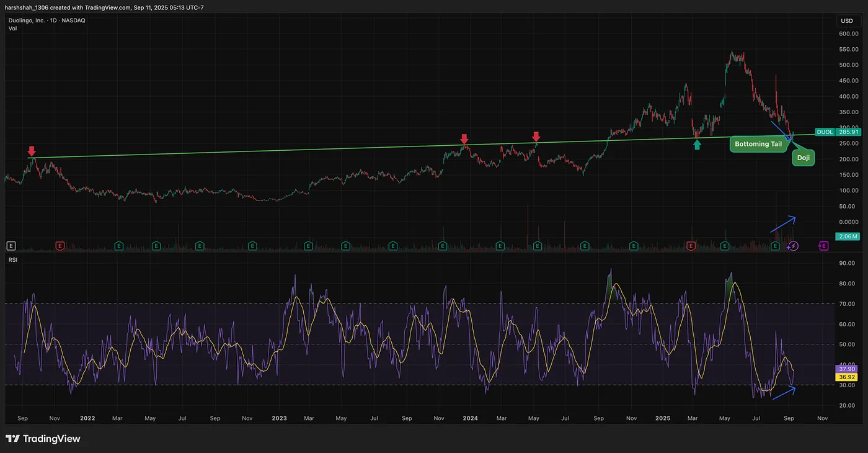Screen dimensions: 868x453
Task: Expand the RSI indicator legend
Action: point(13,260)
